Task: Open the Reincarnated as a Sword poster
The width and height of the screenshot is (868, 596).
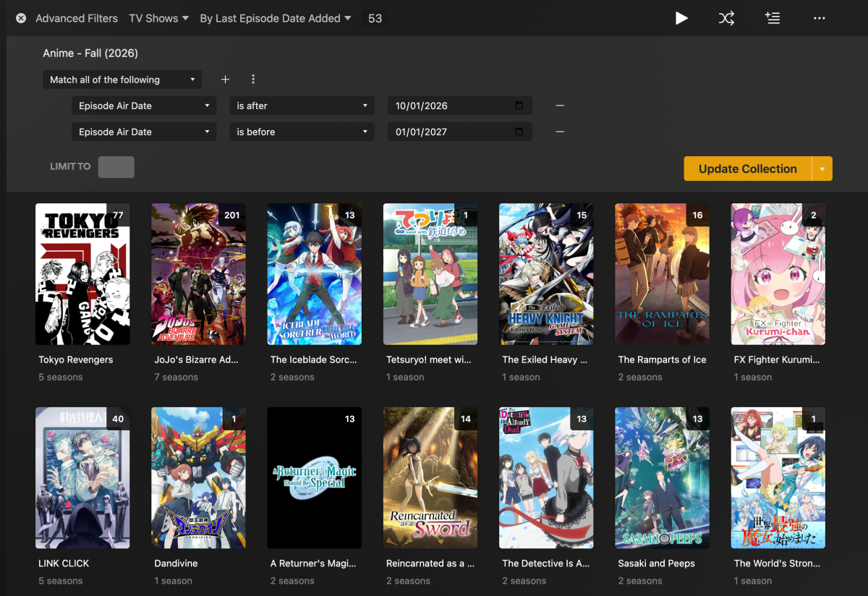Action: [430, 478]
